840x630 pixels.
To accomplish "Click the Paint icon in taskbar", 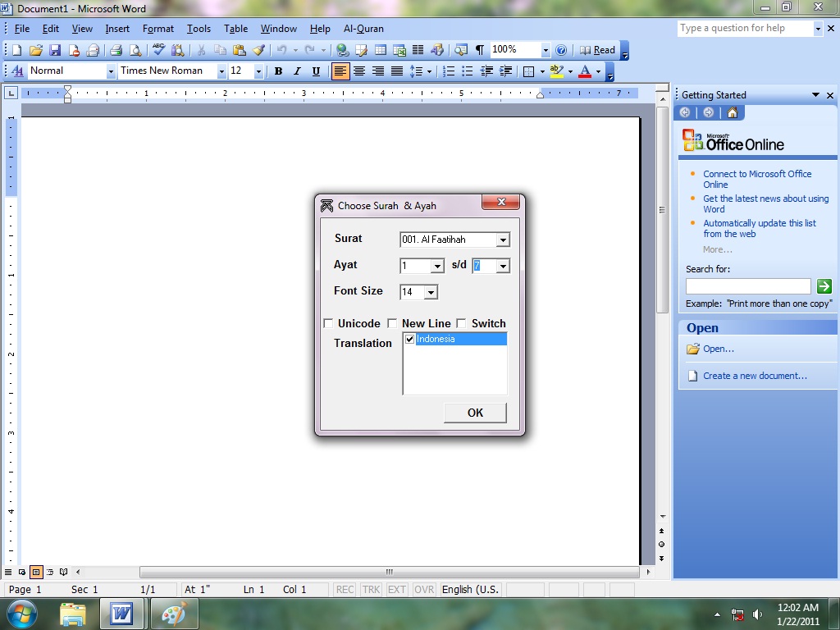I will pyautogui.click(x=174, y=614).
